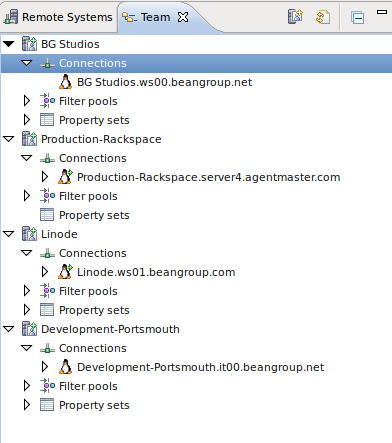Select Property sets under Production-Rackspace

pos(94,215)
